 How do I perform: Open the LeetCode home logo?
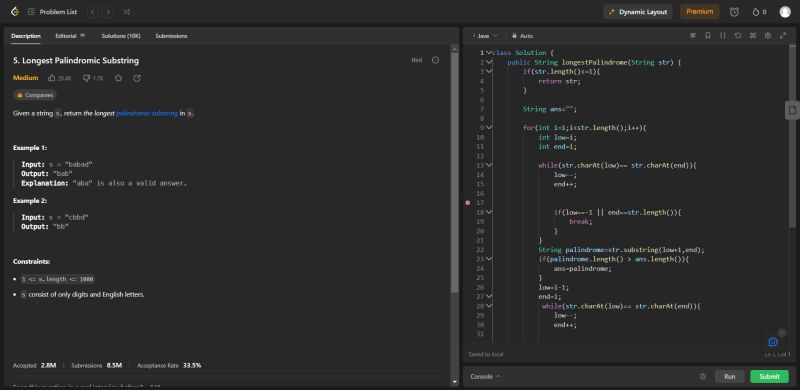(x=15, y=12)
